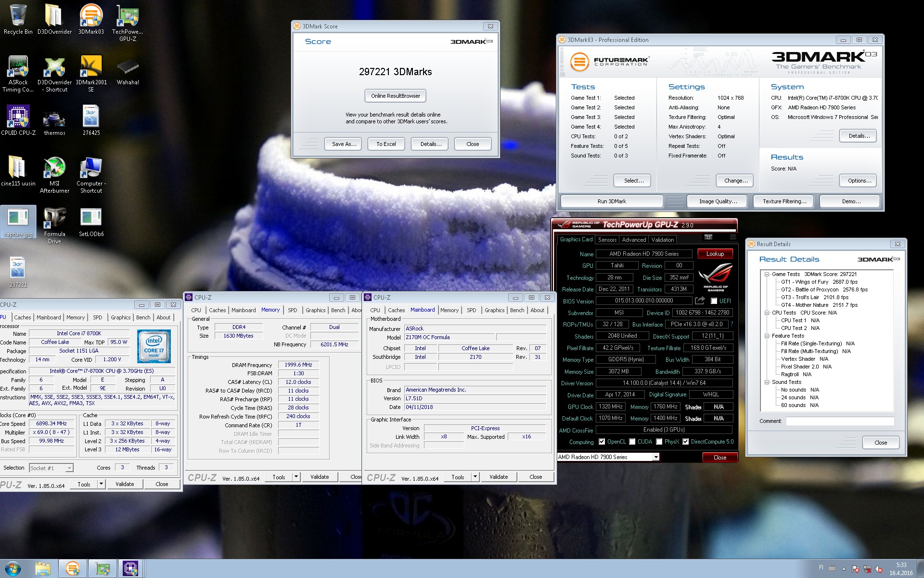The width and height of the screenshot is (924, 578).
Task: Toggle the UEFI checkbox in GPU-Z
Action: 714,301
